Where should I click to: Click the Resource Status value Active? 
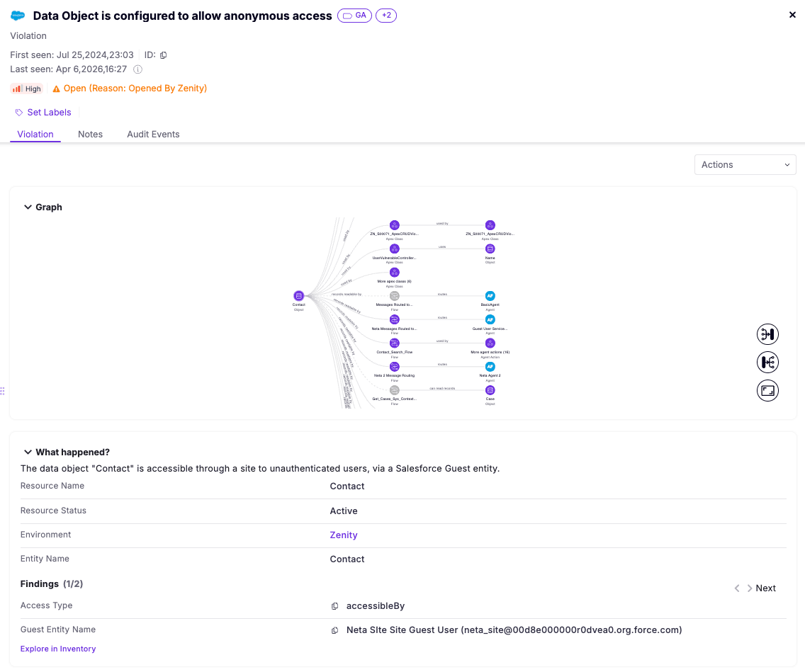click(x=344, y=511)
